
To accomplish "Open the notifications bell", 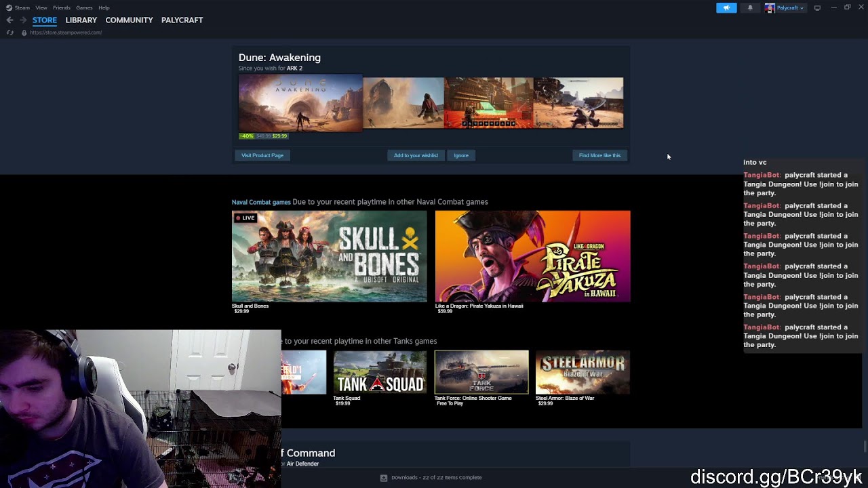I will coord(750,7).
